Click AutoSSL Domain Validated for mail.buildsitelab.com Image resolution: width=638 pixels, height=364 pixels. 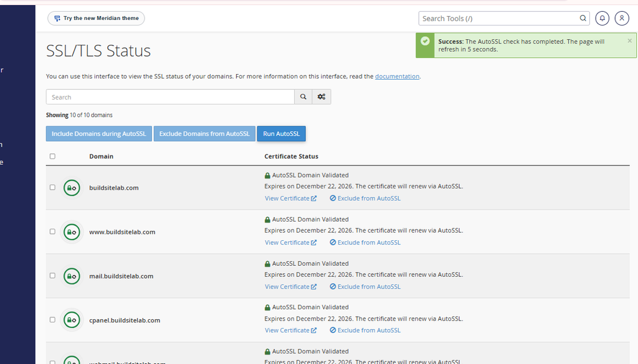[x=310, y=263]
